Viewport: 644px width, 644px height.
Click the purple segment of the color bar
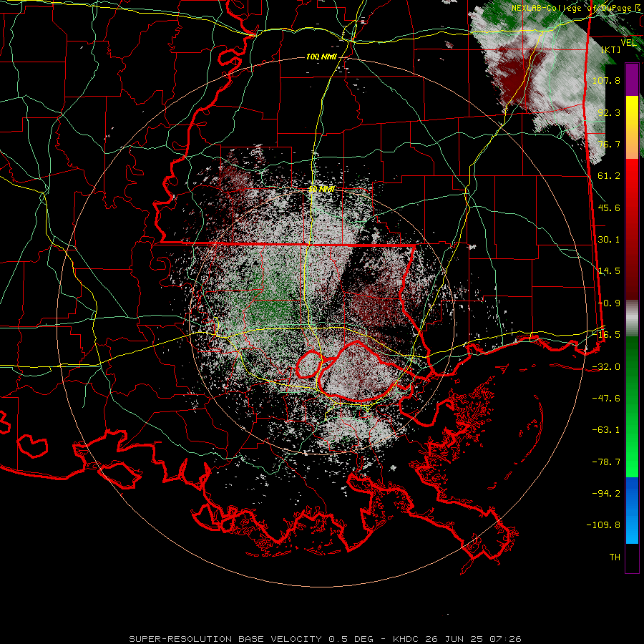point(632,79)
